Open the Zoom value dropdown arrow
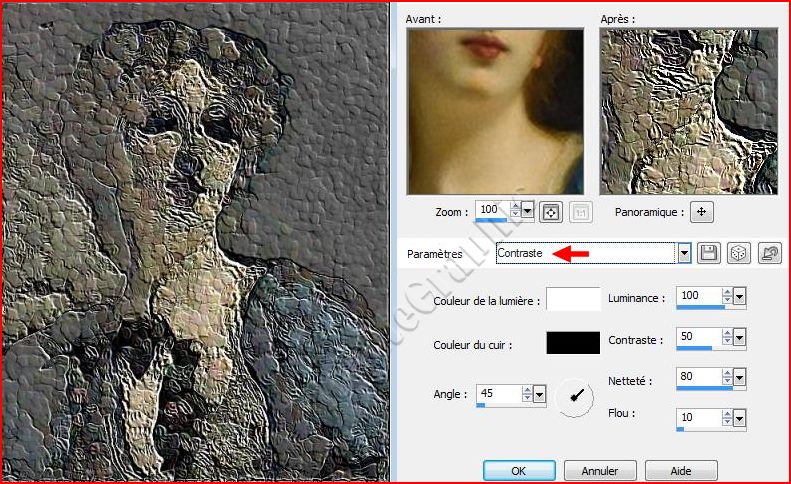The image size is (791, 484). [529, 210]
